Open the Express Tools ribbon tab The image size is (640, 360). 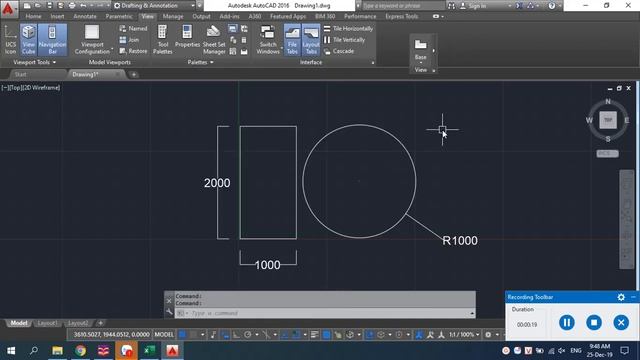402,16
